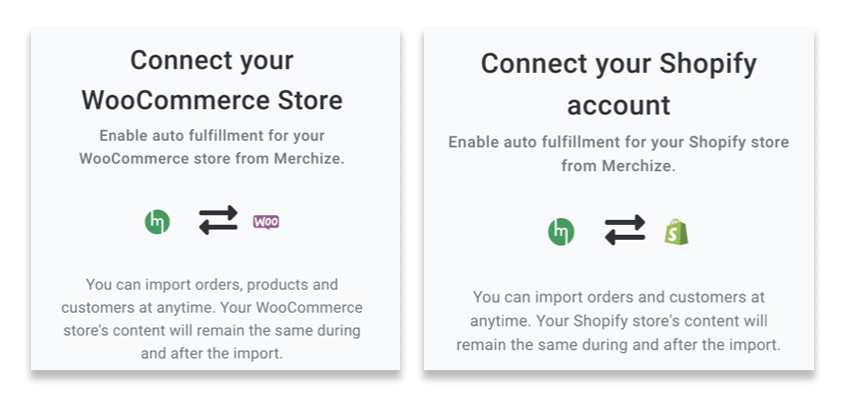Click the word Merchize in WooCommerce description
Image resolution: width=848 pixels, height=400 pixels.
click(x=308, y=159)
